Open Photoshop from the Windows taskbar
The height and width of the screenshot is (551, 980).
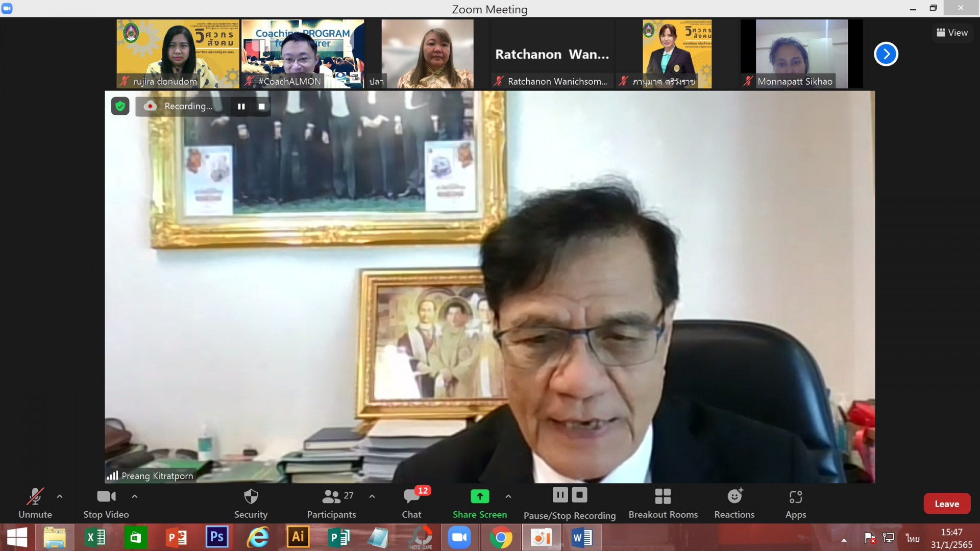(x=216, y=537)
